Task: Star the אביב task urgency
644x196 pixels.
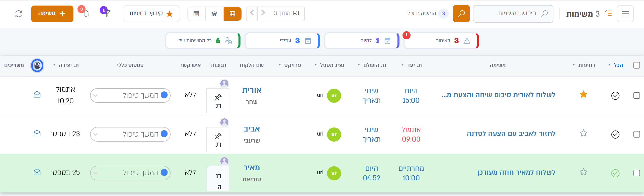Action: [584, 133]
